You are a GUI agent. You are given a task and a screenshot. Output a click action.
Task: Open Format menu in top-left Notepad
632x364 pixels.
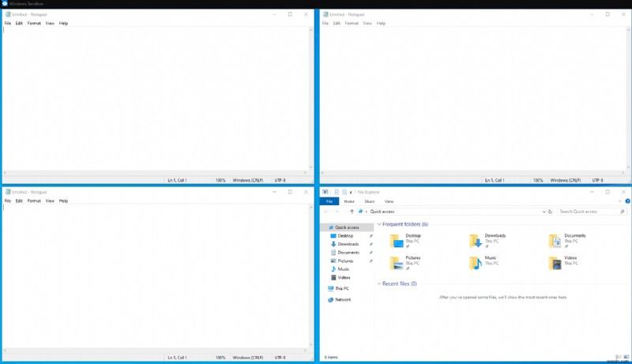[34, 24]
